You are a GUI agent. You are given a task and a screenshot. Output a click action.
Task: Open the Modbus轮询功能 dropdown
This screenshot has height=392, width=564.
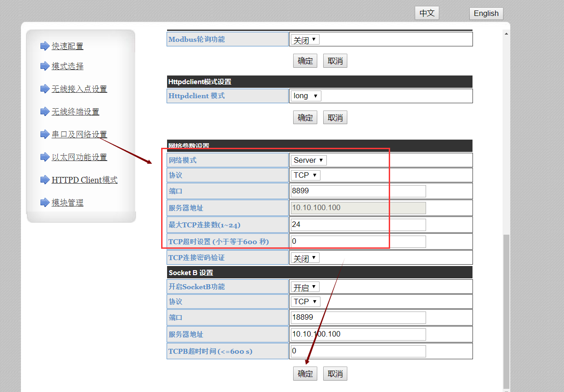(x=305, y=40)
